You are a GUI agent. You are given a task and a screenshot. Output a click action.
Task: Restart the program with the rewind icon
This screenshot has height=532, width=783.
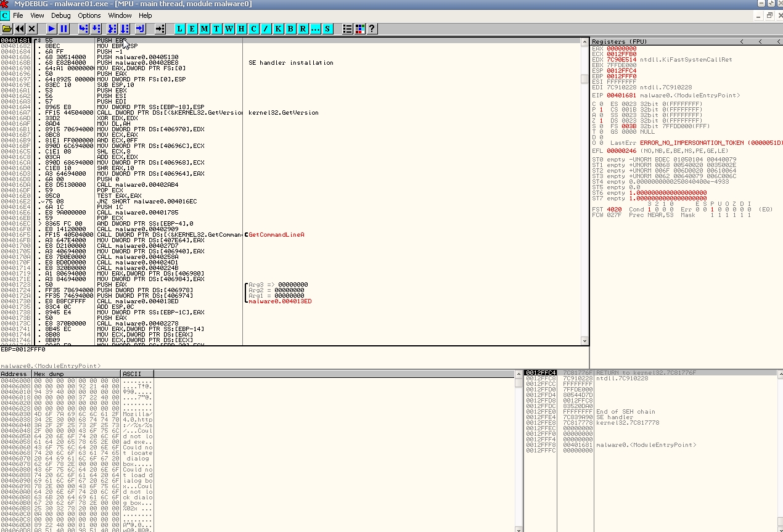click(x=20, y=29)
